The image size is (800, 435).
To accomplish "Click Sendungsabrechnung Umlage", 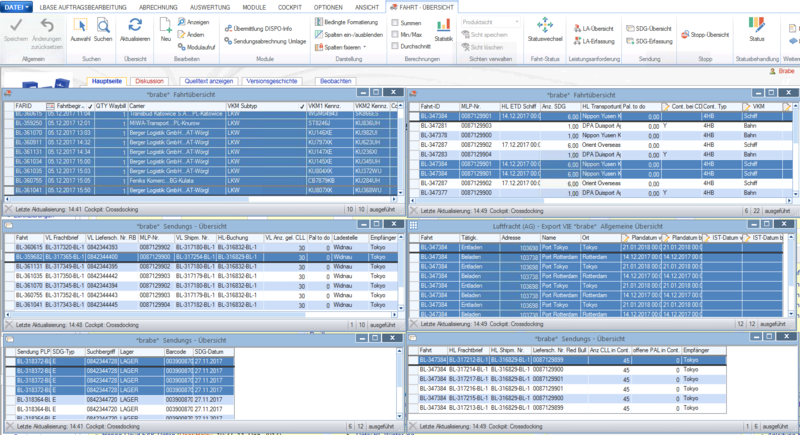I will pyautogui.click(x=265, y=41).
